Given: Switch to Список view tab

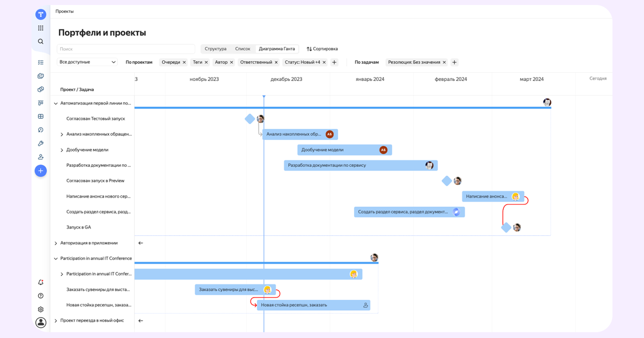Looking at the screenshot, I should (243, 49).
